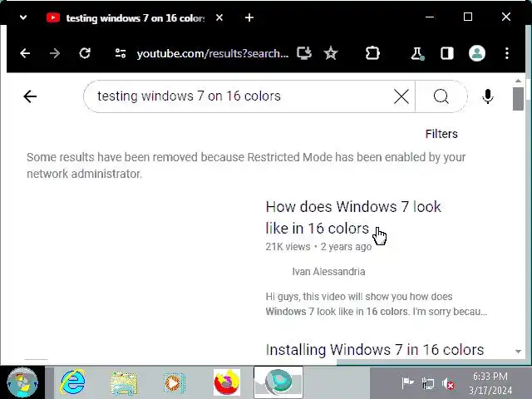532x399 pixels.
Task: Open 'Installing Windows 7 in 16 colors' video
Action: tap(375, 349)
